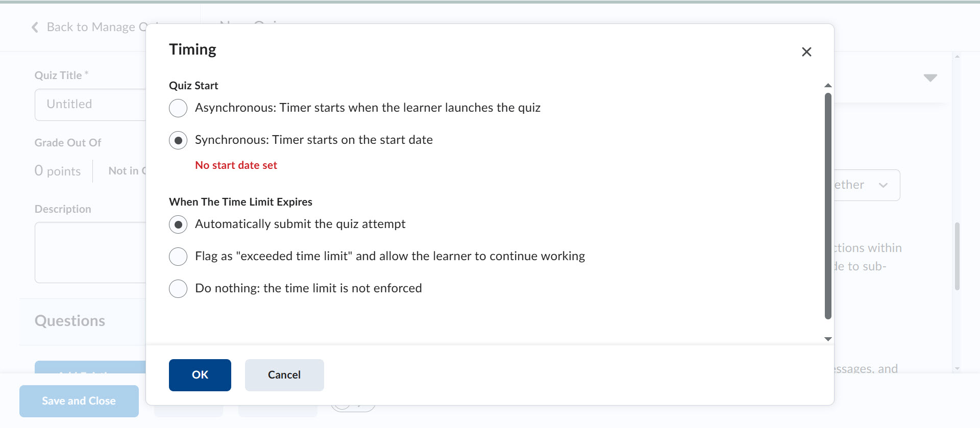
Task: Click the Timing dialog vertical scrollbar
Action: 828,204
